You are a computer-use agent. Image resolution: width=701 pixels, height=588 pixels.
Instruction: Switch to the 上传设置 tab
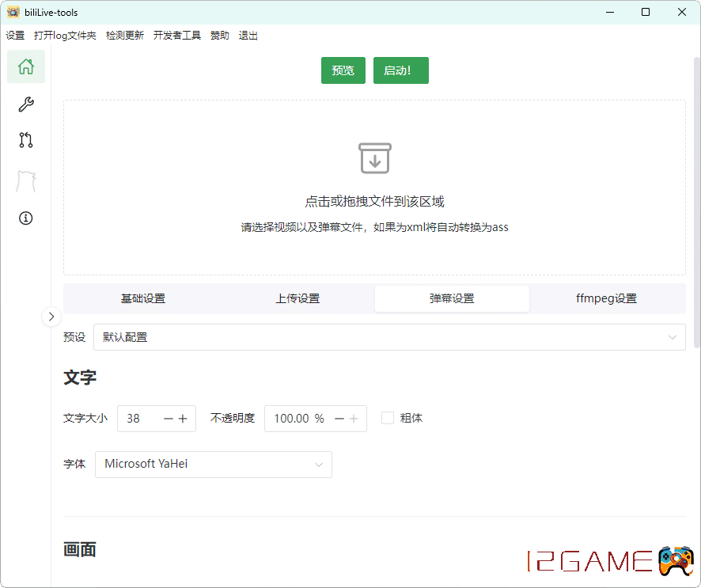point(297,298)
